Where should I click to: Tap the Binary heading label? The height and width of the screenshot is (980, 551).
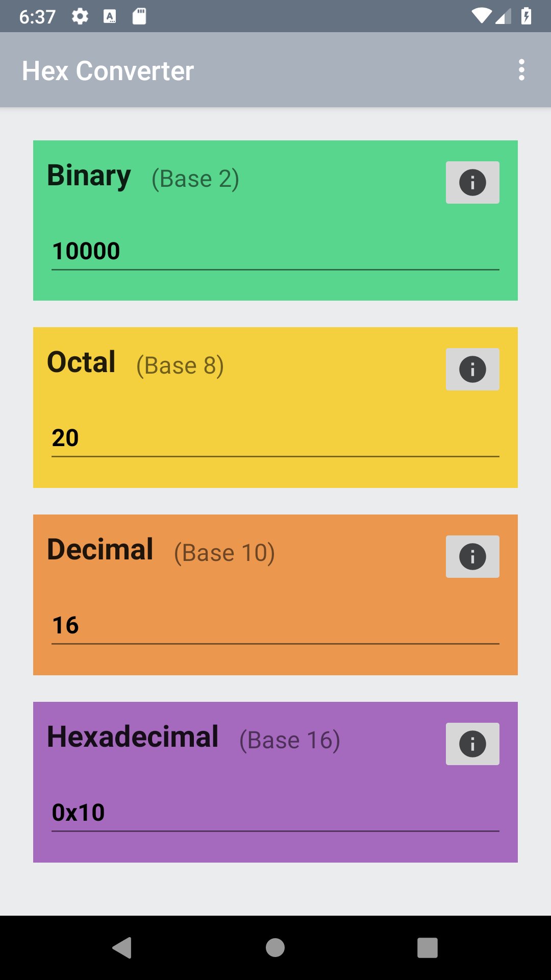click(89, 176)
